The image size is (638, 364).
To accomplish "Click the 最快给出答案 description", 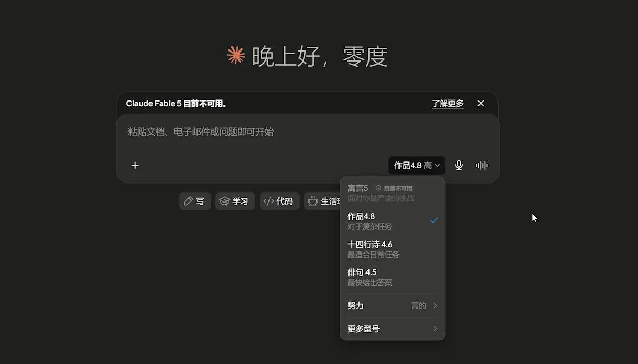I will tap(370, 282).
